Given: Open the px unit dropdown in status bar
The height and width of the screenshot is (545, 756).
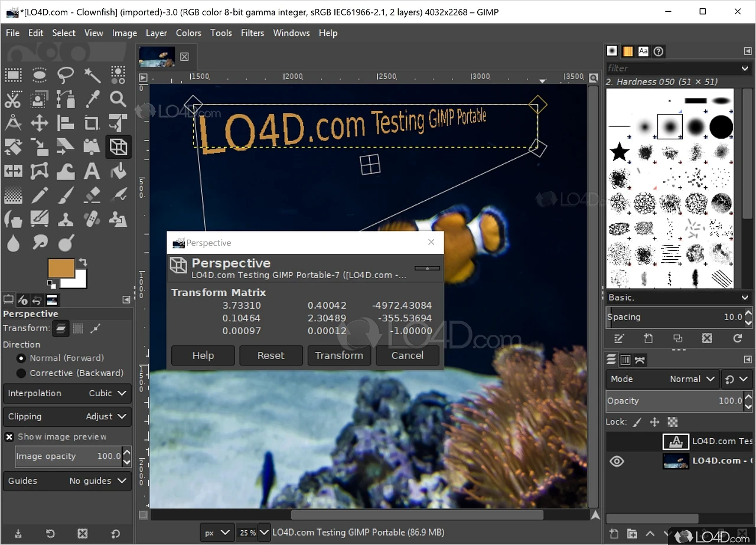Looking at the screenshot, I should click(217, 533).
